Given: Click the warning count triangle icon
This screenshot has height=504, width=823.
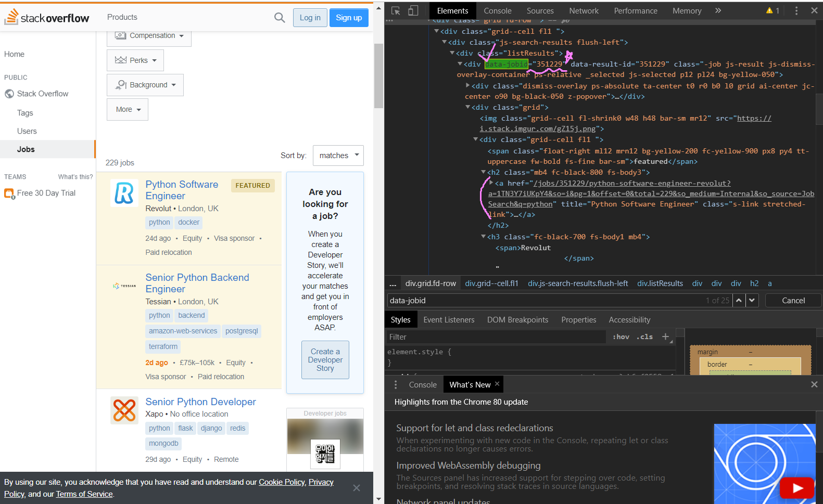Looking at the screenshot, I should point(769,10).
